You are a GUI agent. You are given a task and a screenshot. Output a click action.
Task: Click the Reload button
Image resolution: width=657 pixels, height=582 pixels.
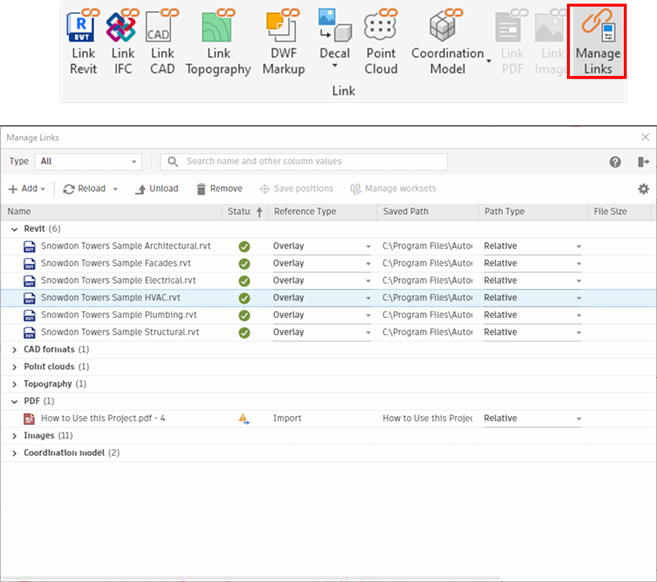tap(84, 189)
